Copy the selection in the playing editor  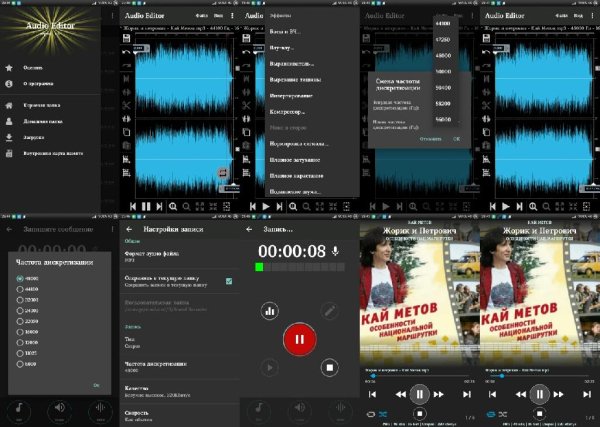tap(127, 132)
